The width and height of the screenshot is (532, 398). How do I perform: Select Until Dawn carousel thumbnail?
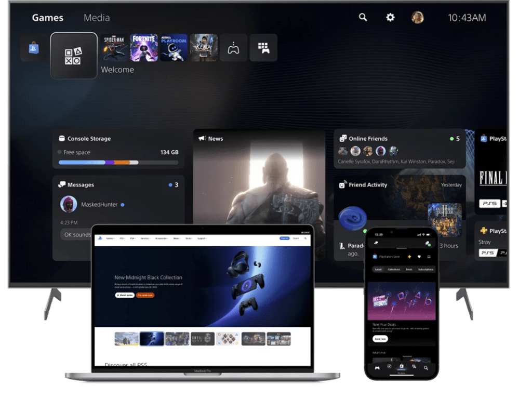pos(203,339)
